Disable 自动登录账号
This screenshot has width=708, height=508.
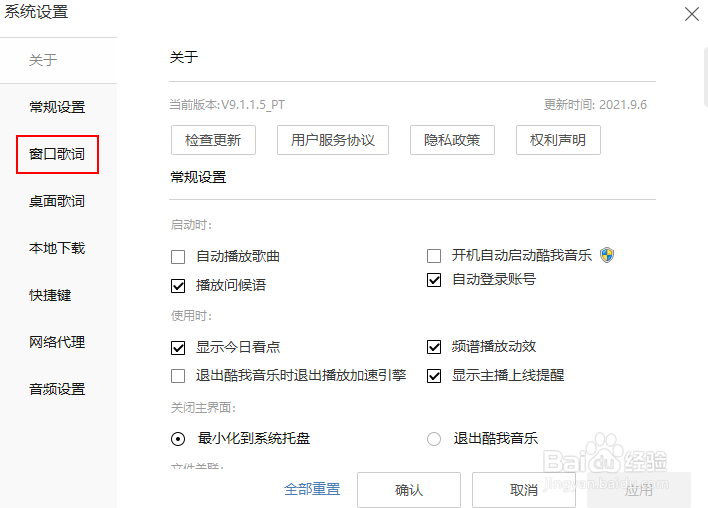tap(434, 280)
